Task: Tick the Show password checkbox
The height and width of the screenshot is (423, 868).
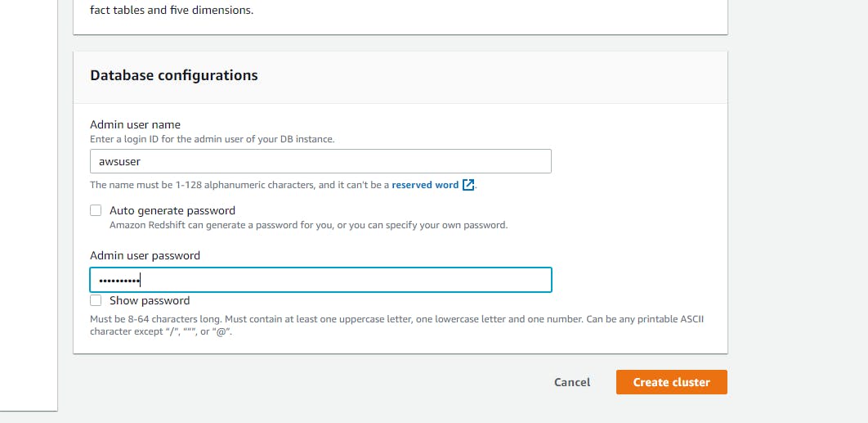Action: [96, 300]
